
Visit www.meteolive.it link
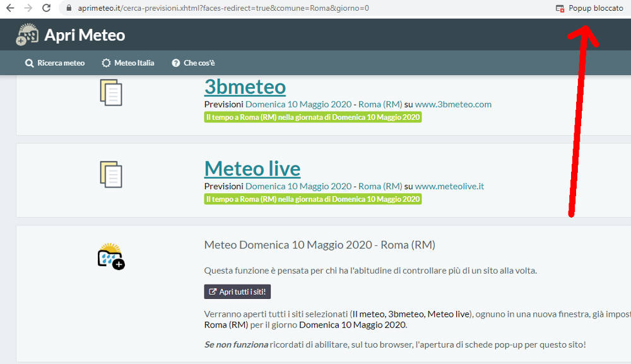(x=449, y=186)
